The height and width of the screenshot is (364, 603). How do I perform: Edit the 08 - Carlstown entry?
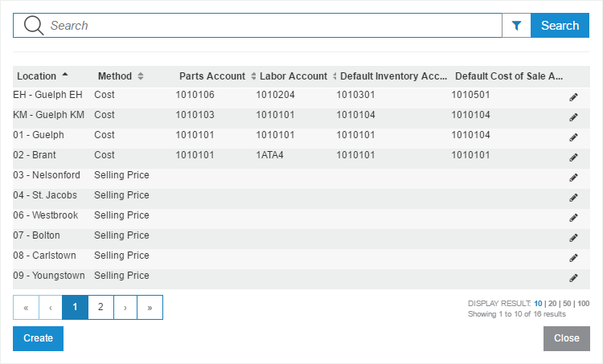(x=573, y=258)
